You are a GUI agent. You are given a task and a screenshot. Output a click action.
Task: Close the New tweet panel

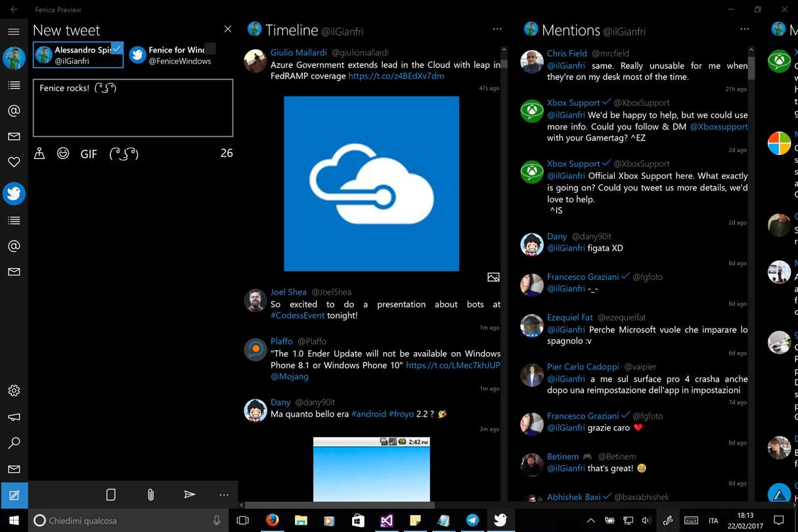pyautogui.click(x=227, y=29)
